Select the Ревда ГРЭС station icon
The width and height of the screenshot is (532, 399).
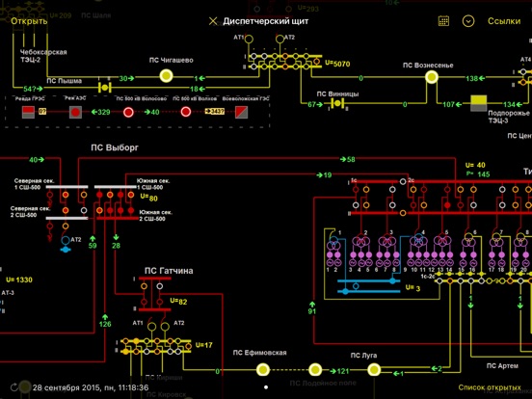tap(28, 112)
